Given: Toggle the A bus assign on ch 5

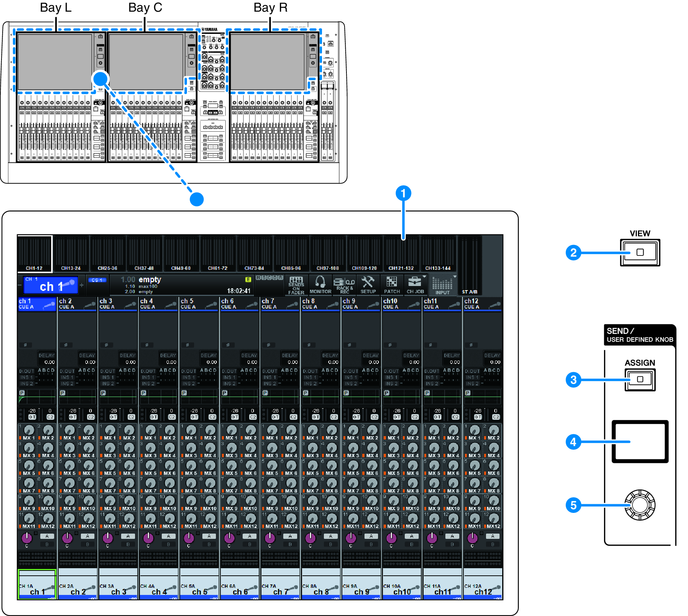Looking at the screenshot, I should (209, 536).
